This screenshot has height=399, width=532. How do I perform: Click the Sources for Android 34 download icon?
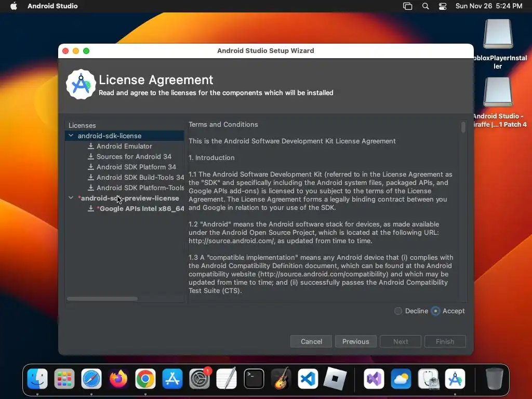(90, 156)
